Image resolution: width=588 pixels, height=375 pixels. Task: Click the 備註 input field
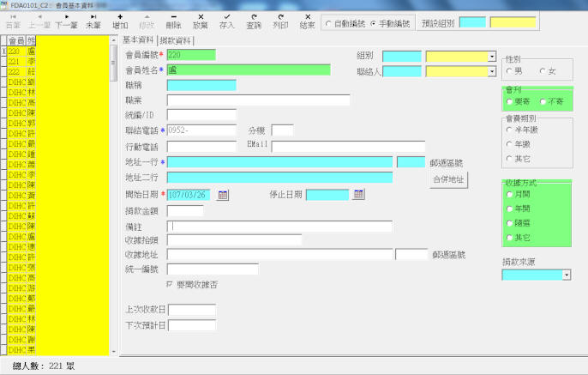[279, 227]
